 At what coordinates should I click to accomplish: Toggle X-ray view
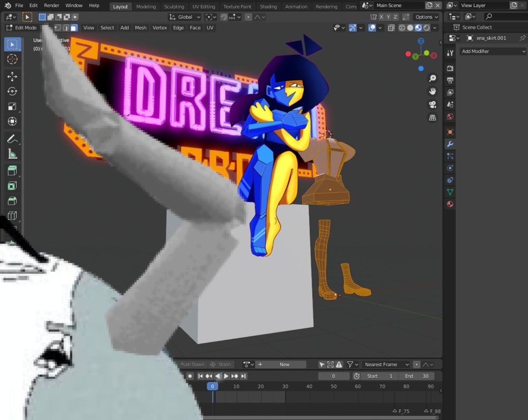(x=391, y=28)
